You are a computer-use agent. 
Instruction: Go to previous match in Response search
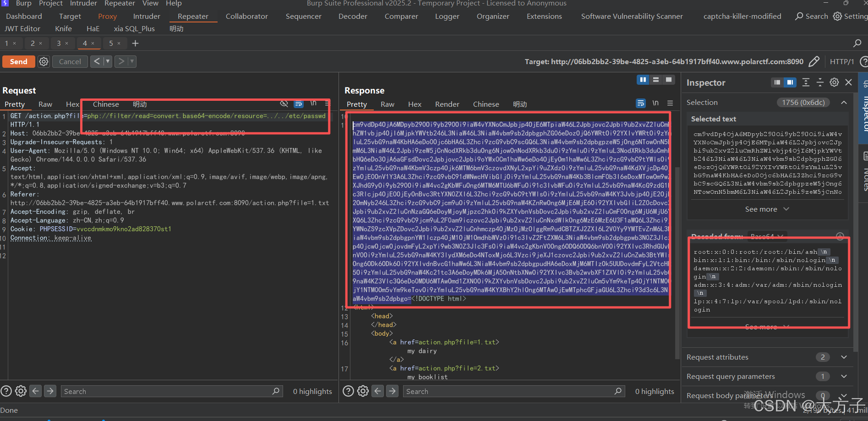click(x=378, y=391)
